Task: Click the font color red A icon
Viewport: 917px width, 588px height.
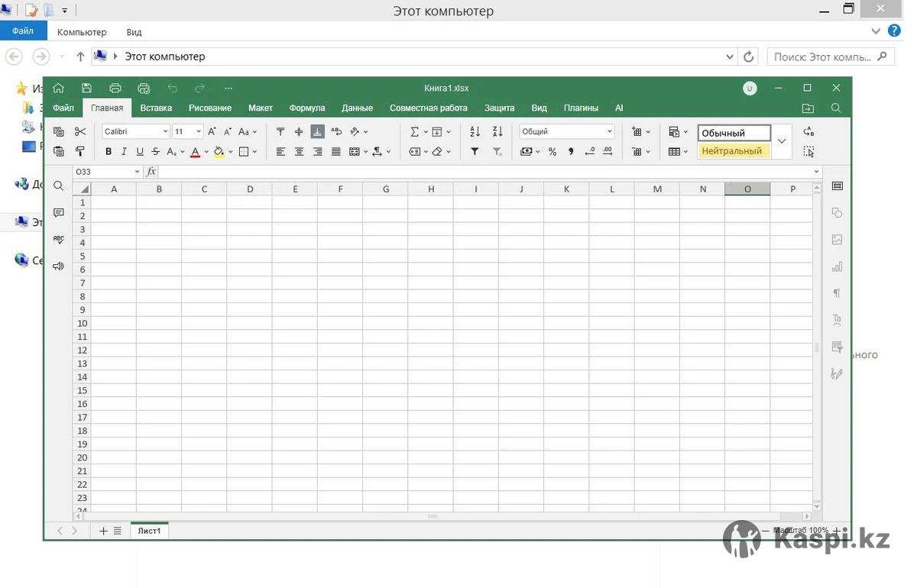Action: pos(196,151)
